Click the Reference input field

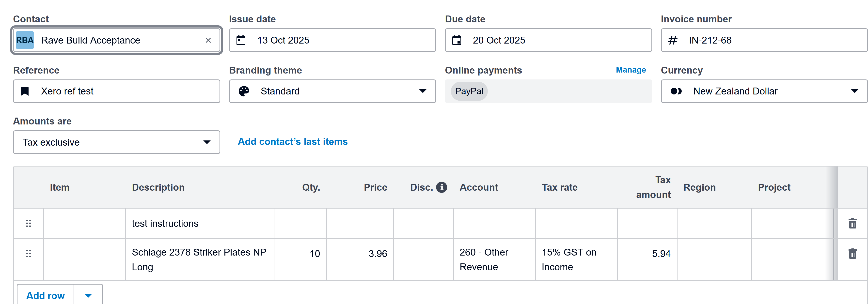tap(128, 91)
